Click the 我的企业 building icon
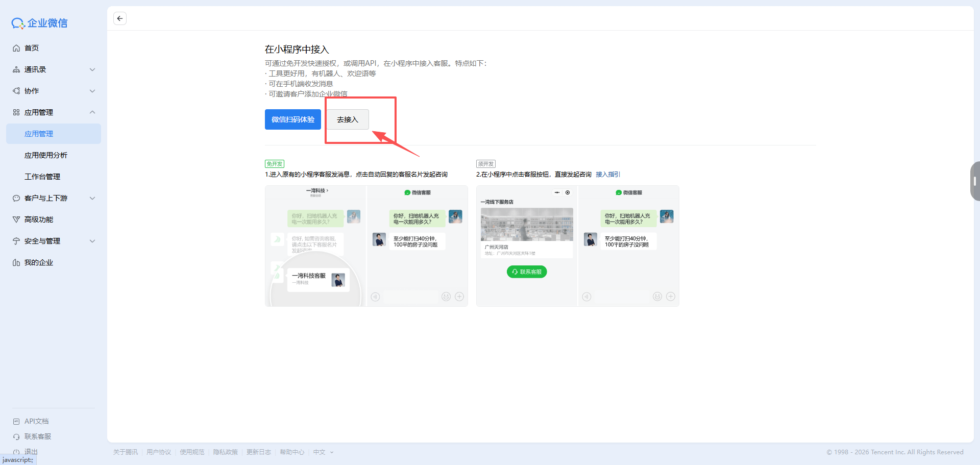980x465 pixels. coord(16,262)
